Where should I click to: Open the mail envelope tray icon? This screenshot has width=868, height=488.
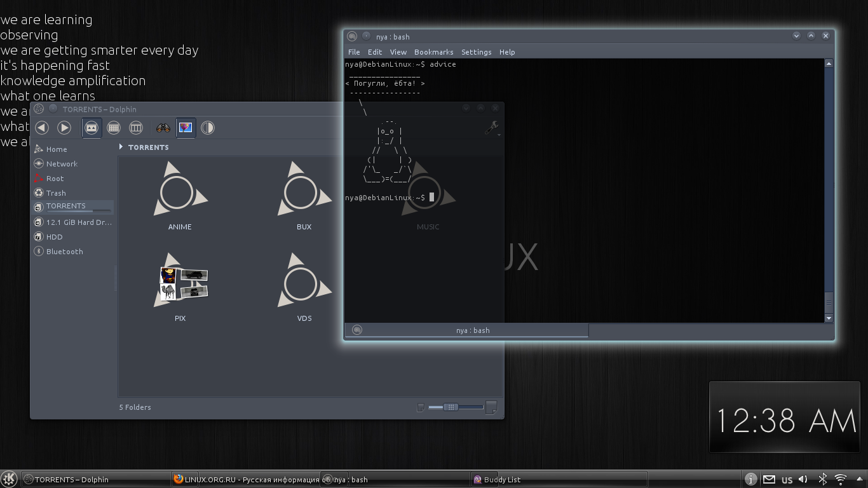point(769,479)
